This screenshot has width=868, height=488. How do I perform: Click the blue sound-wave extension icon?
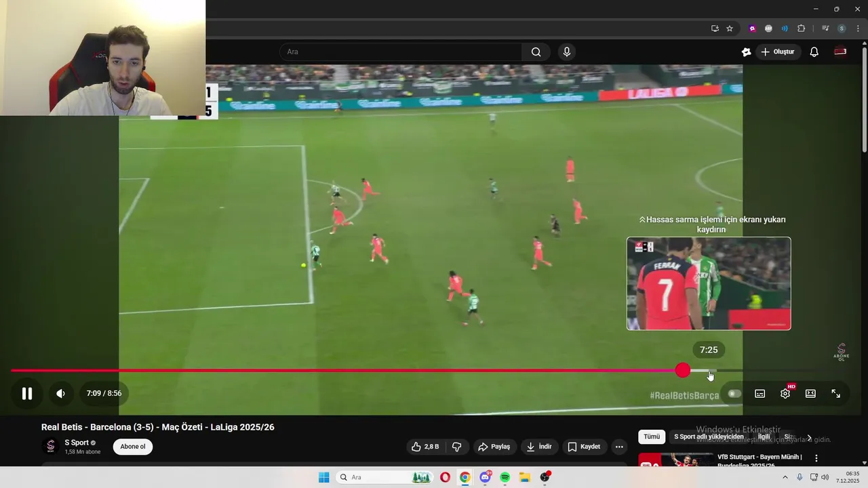(785, 28)
